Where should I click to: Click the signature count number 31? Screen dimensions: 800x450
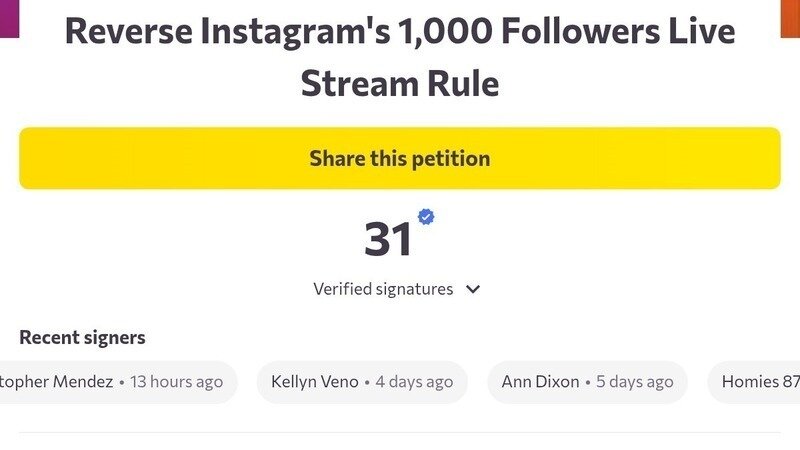pos(388,240)
